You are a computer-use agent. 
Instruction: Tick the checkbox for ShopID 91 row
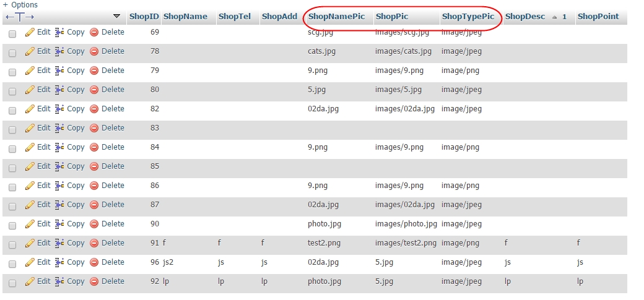pos(12,244)
